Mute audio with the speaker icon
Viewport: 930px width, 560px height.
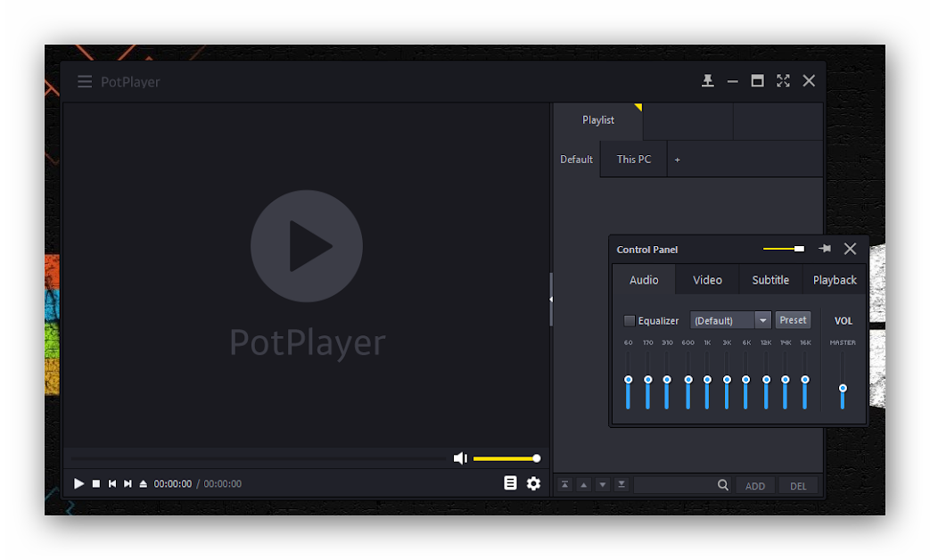pos(460,458)
